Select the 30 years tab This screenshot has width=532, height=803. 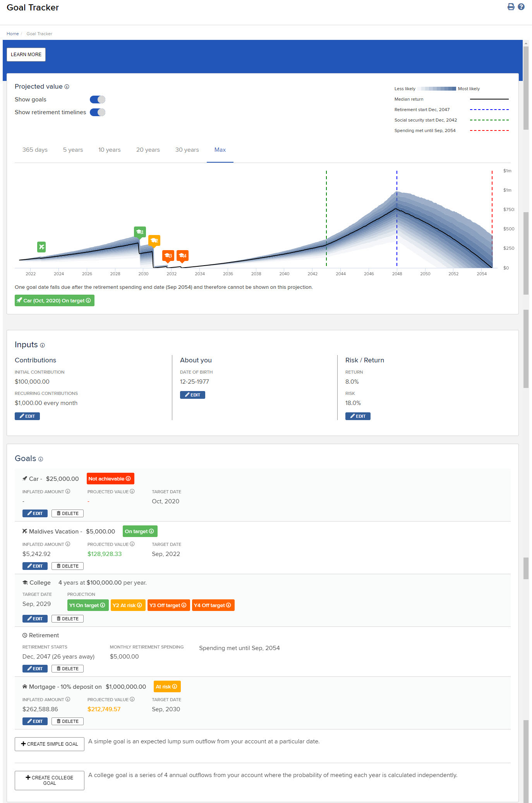(x=187, y=150)
